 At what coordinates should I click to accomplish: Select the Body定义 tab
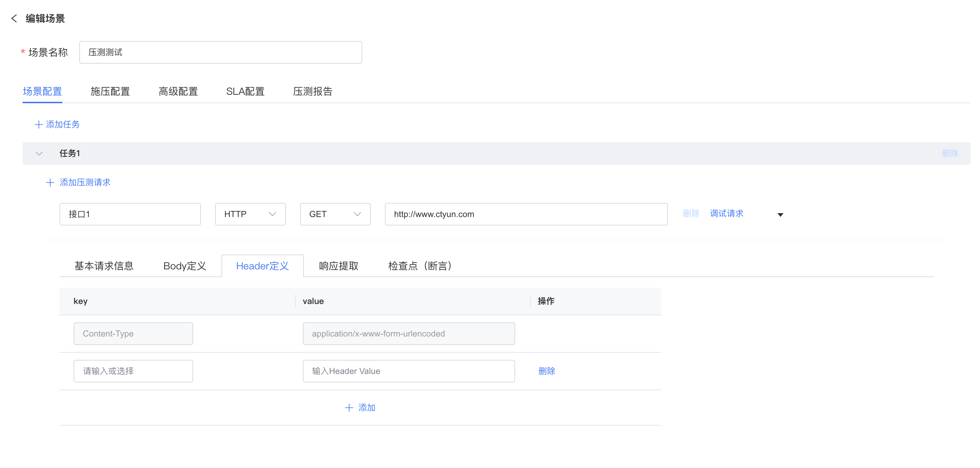(185, 266)
